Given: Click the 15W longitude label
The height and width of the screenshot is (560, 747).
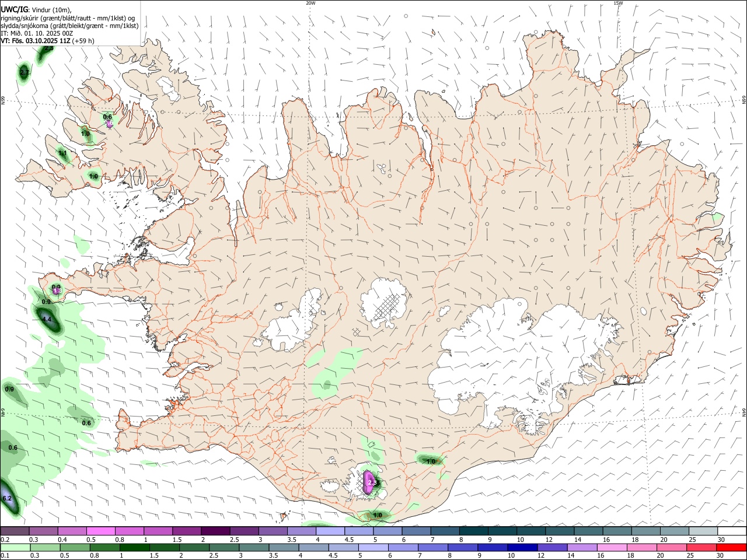Looking at the screenshot, I should pos(618,3).
